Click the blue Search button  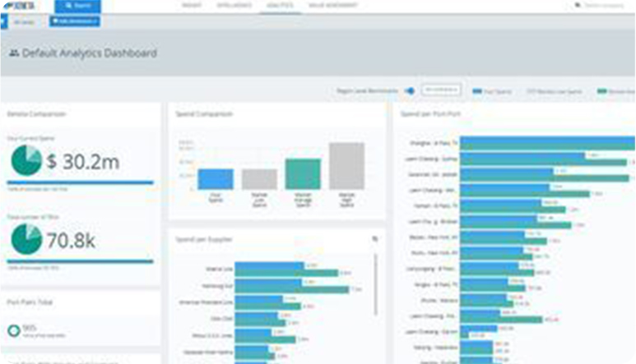[x=77, y=6]
